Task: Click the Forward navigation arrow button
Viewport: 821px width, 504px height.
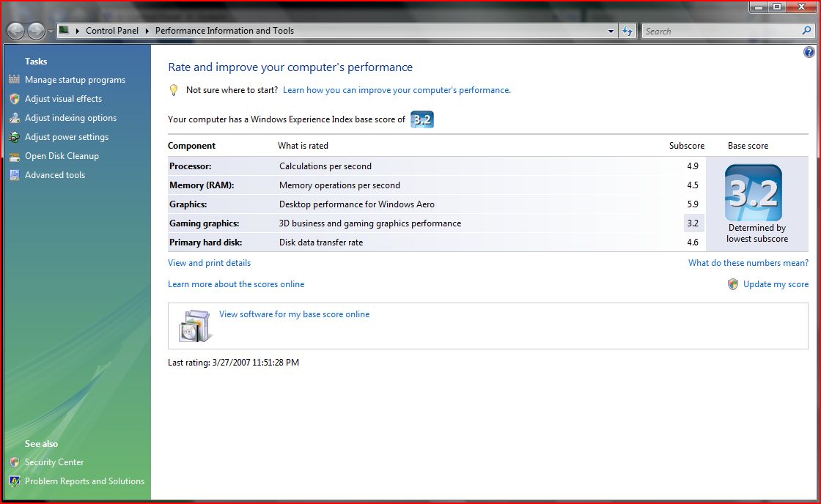Action: 36,31
